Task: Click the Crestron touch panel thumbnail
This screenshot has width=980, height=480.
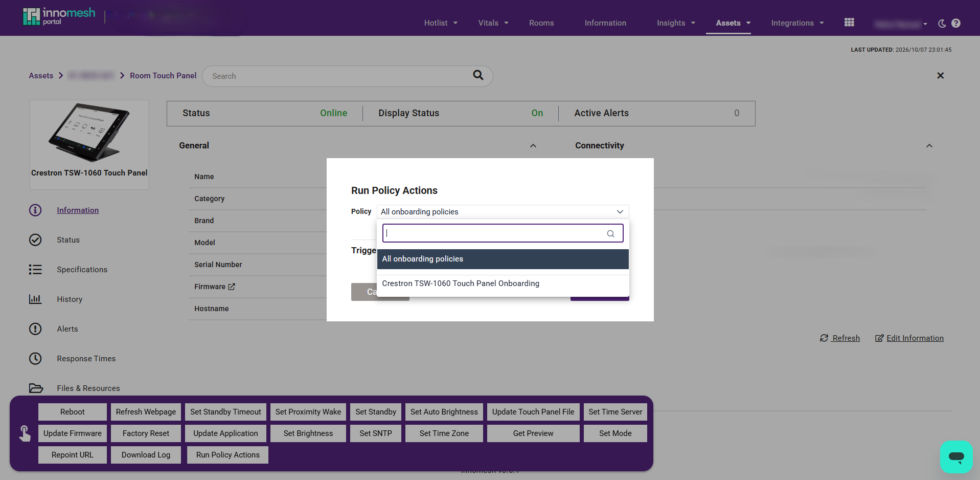Action: 89,133
